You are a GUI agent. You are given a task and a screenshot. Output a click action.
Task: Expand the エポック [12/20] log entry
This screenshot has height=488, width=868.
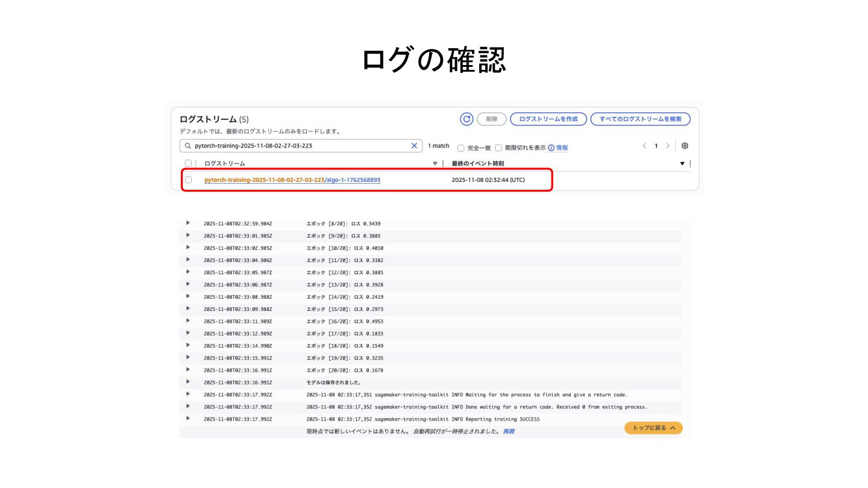(188, 272)
